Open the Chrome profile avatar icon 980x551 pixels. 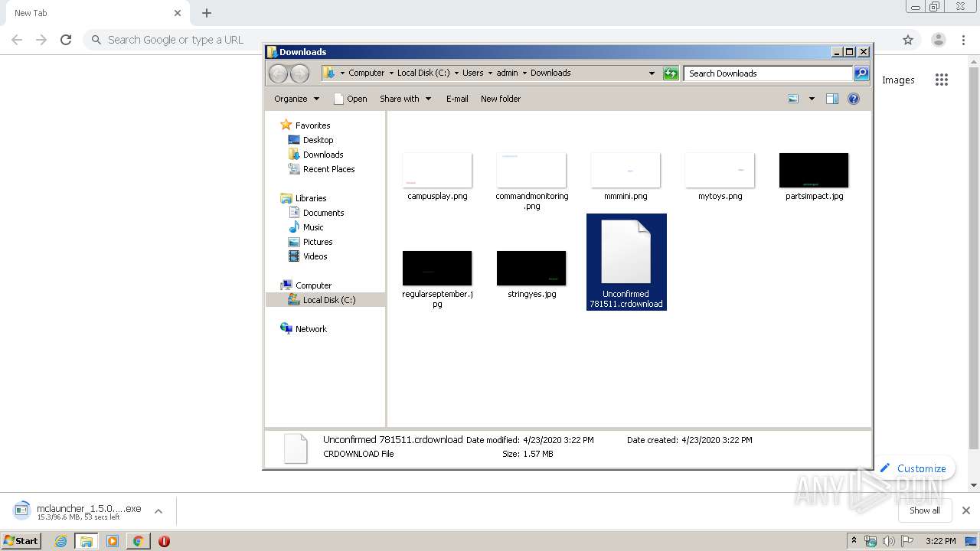coord(939,40)
